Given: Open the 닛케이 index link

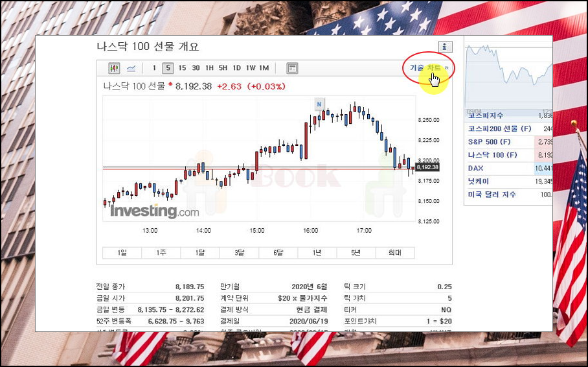Looking at the screenshot, I should point(479,181).
